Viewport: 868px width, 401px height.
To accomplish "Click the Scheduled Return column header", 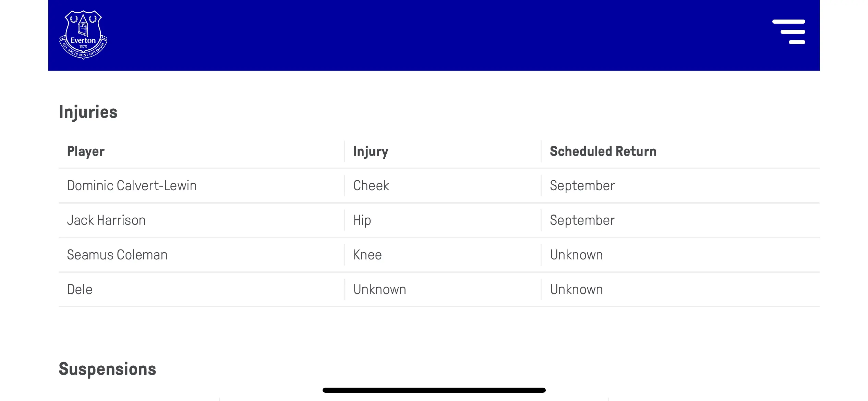I will (603, 151).
